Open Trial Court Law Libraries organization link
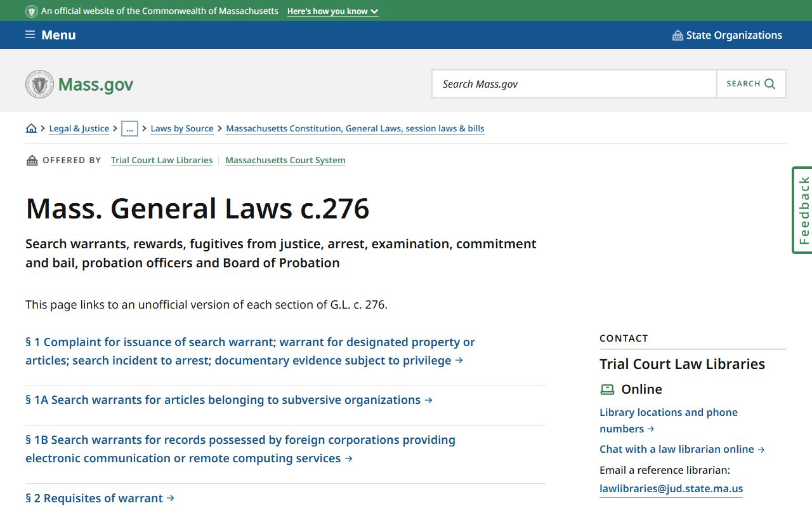Viewport: 812px width, 508px height. tap(162, 160)
